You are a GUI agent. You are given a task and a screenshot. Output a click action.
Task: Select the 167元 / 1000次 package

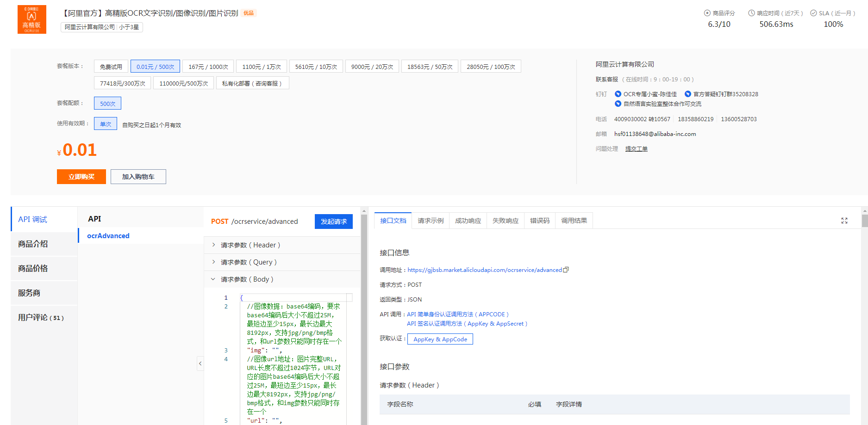coord(208,67)
